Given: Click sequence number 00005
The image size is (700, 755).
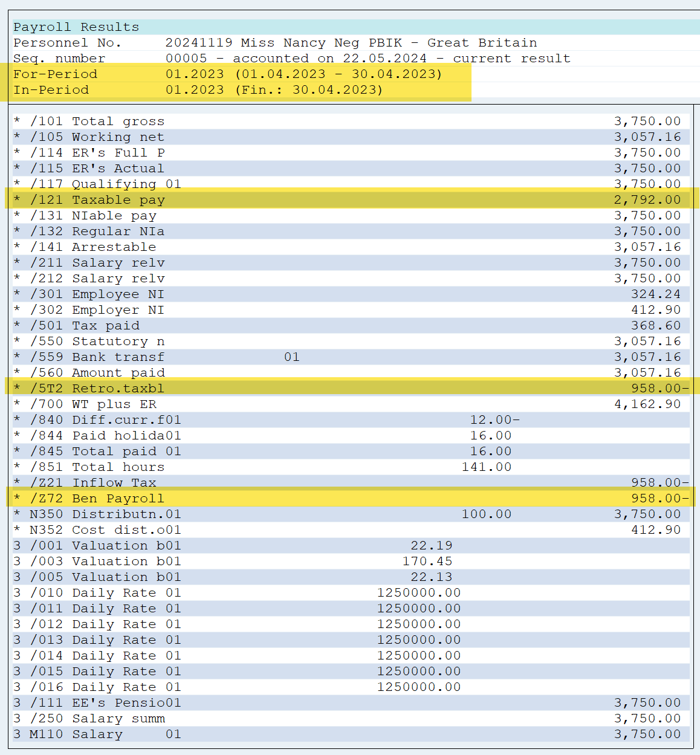Looking at the screenshot, I should [186, 59].
